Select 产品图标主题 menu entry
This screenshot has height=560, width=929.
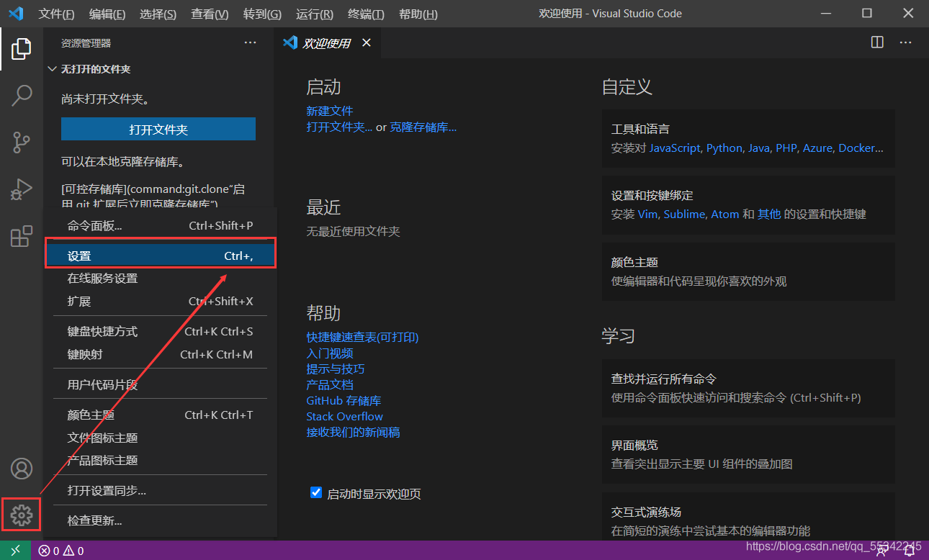click(x=160, y=461)
